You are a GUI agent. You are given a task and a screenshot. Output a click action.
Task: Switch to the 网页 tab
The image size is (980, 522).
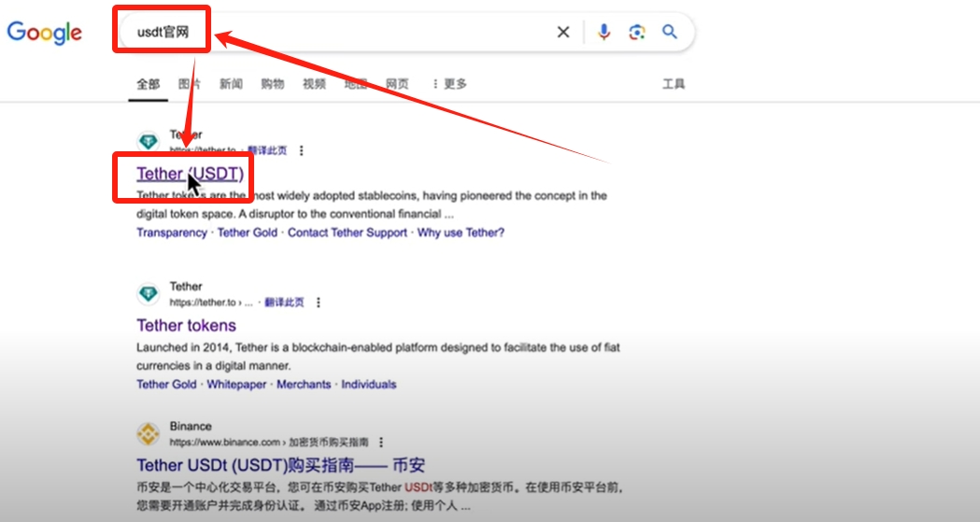click(397, 84)
